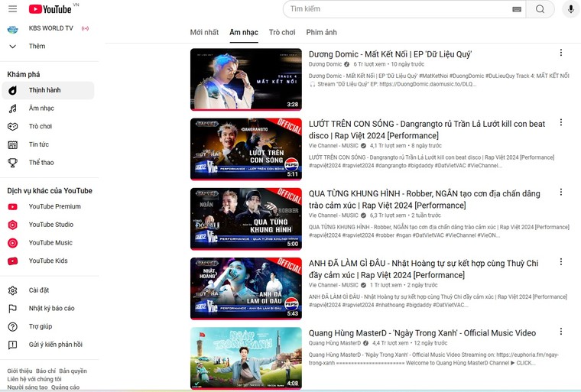Open the Âm nhạc music note icon in sidebar
Screen dimensions: 581x392
[x=12, y=109]
